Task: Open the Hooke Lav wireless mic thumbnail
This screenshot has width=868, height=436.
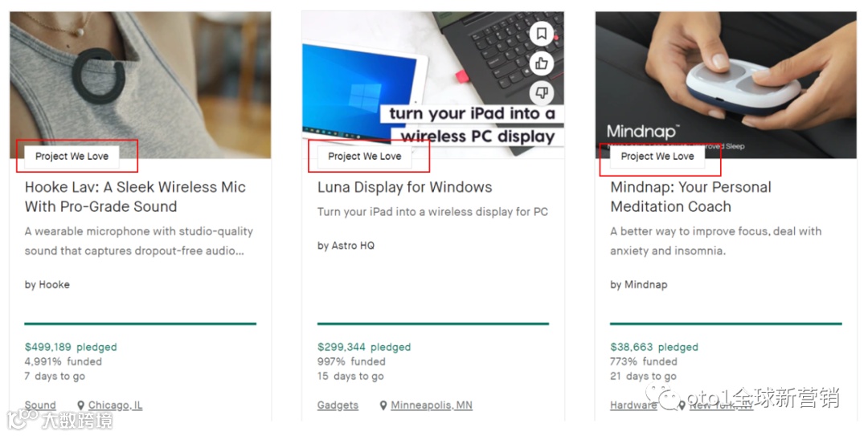Action: click(141, 84)
